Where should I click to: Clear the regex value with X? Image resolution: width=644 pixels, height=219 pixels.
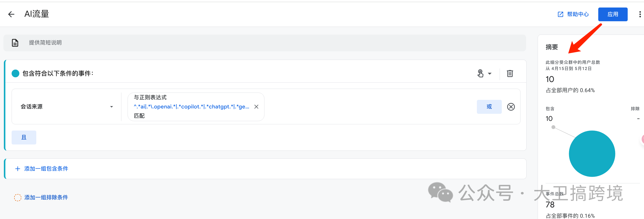(256, 107)
